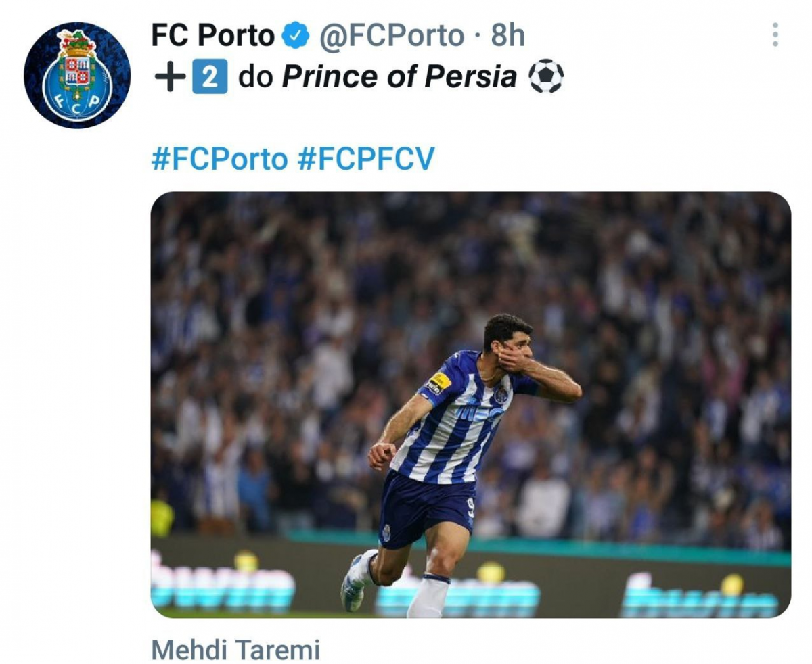812x664 pixels.
Task: Click the FC Porto display name
Action: click(x=213, y=36)
